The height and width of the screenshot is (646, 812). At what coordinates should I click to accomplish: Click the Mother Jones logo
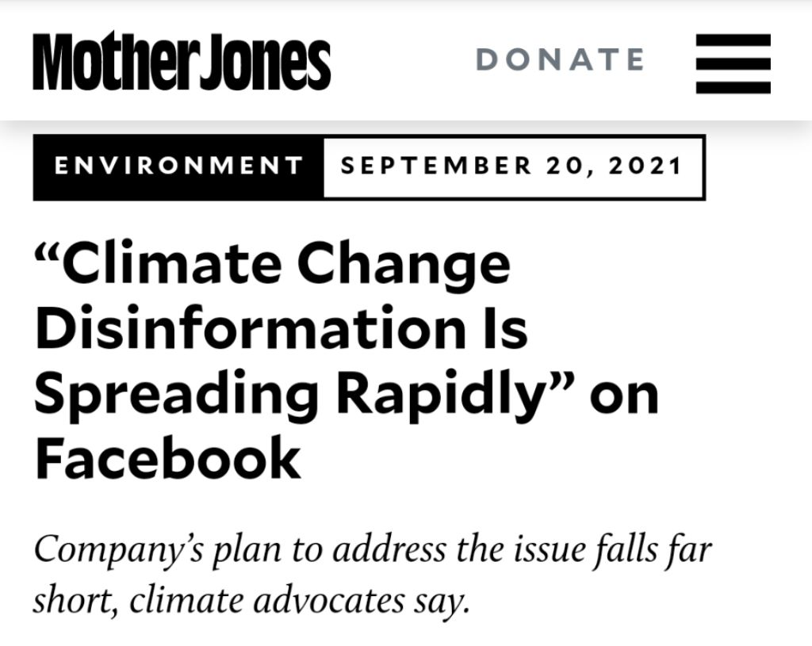click(x=182, y=63)
